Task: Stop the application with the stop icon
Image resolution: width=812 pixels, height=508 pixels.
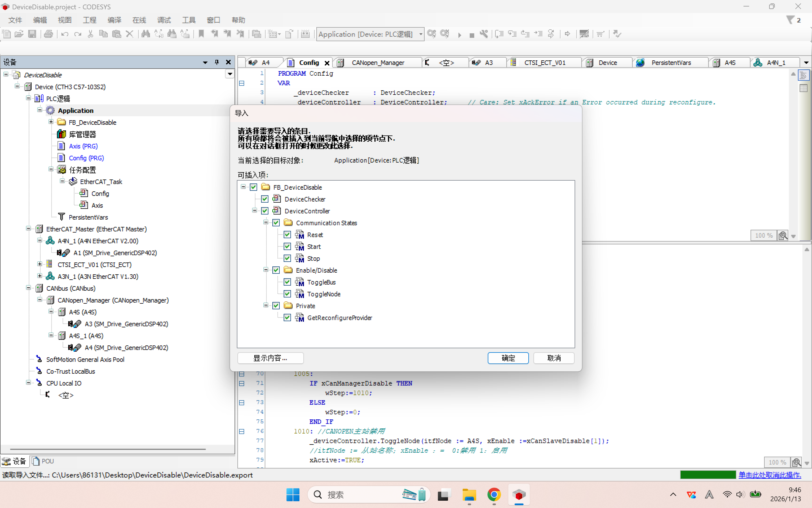Action: coord(472,35)
